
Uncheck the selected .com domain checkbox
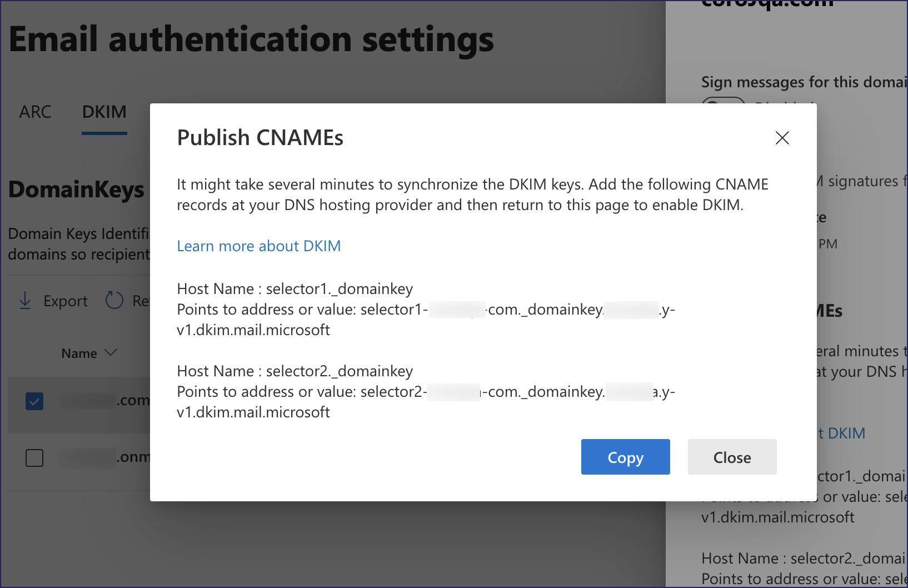coord(34,401)
